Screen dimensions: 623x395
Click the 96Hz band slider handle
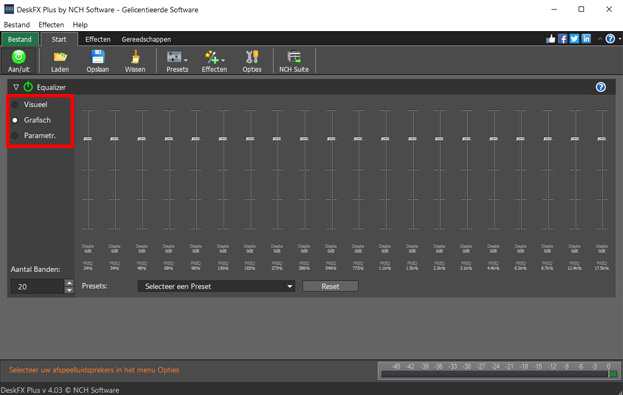tap(195, 139)
